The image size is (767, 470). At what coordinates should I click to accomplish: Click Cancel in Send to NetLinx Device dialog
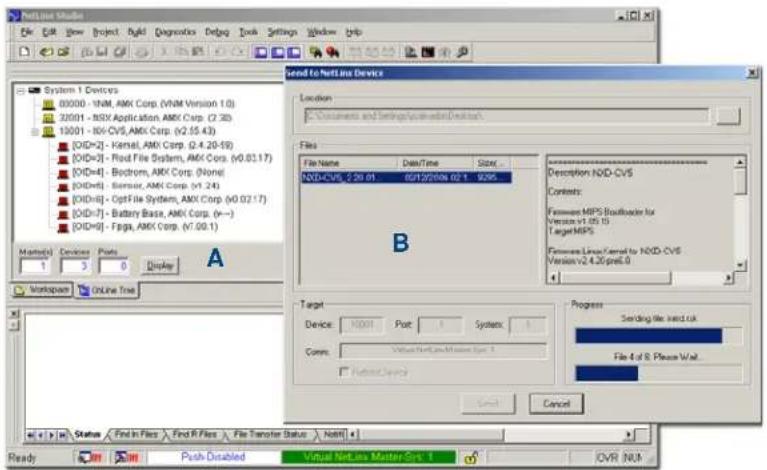click(556, 404)
